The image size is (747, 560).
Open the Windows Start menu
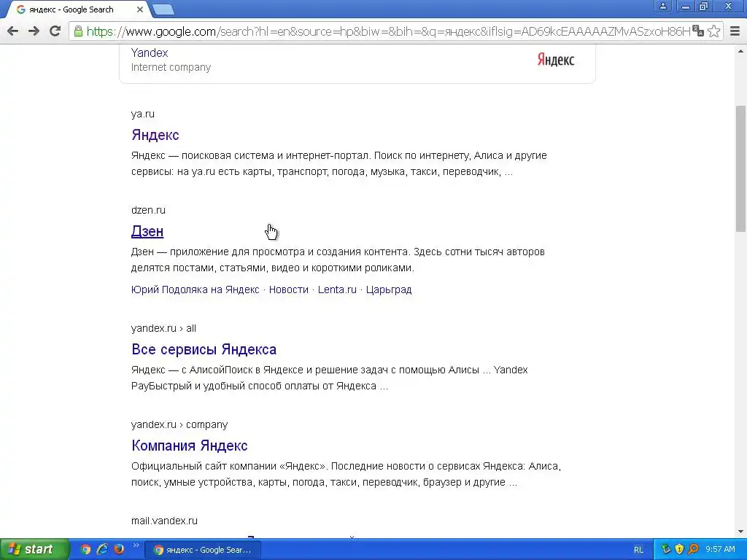34,549
